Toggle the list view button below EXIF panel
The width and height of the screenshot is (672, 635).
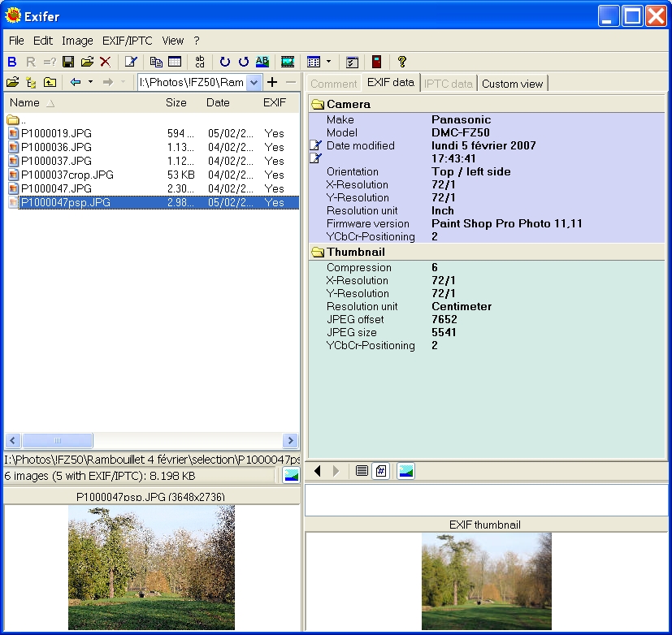pyautogui.click(x=362, y=471)
